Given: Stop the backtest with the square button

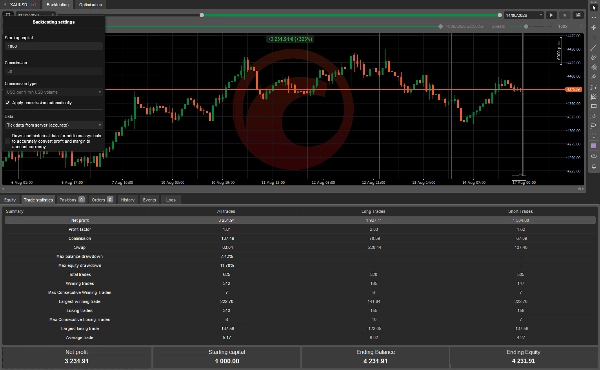Looking at the screenshot, I should [564, 15].
